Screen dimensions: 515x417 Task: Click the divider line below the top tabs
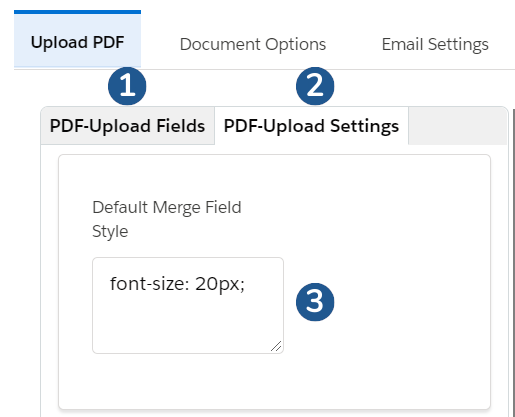pos(264,69)
